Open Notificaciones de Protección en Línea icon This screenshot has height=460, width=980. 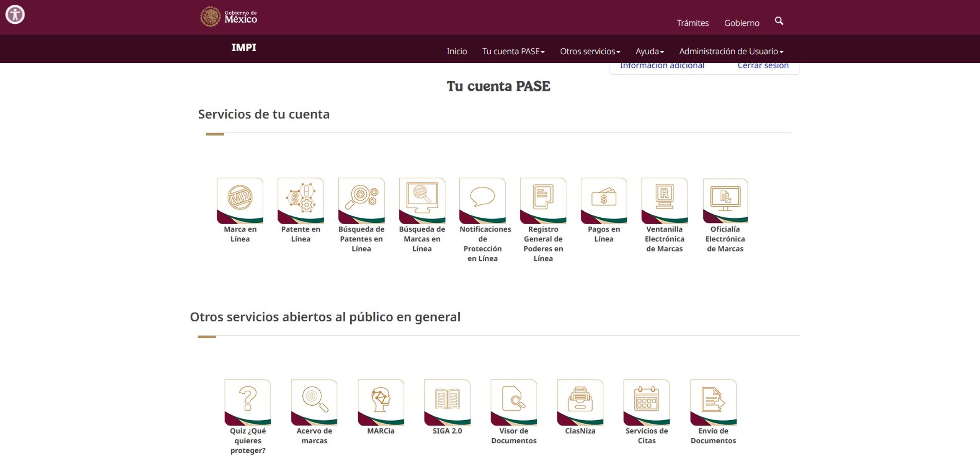point(482,201)
